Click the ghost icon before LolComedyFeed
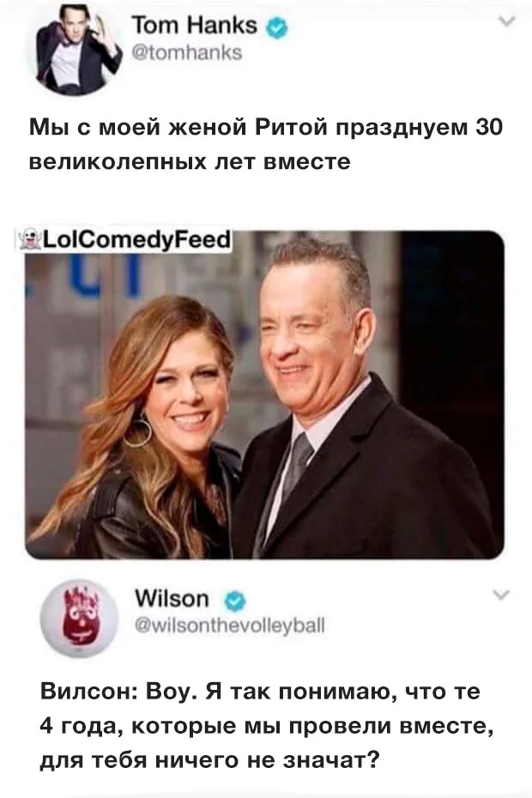Image resolution: width=532 pixels, height=798 pixels. [x=32, y=239]
